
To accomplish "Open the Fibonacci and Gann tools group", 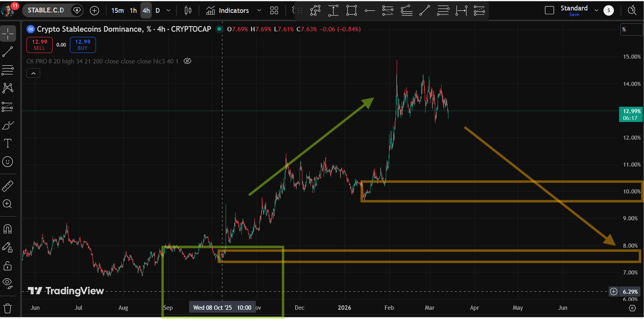I will click(8, 70).
